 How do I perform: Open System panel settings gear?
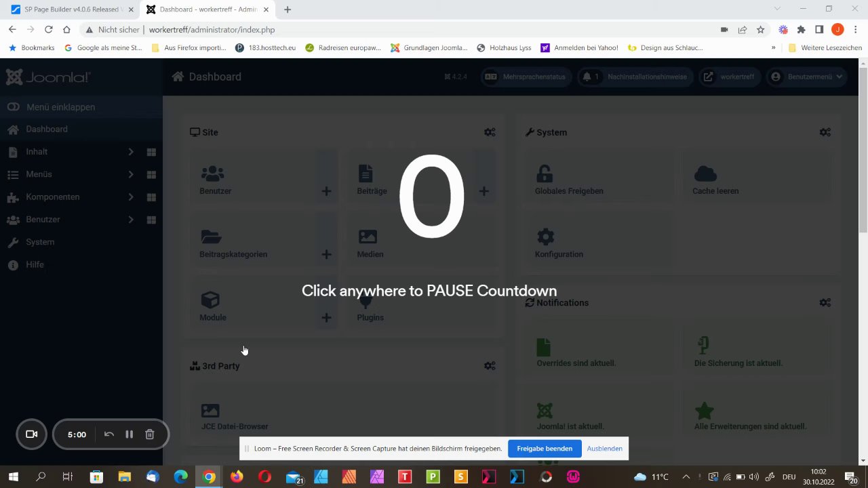[825, 132]
